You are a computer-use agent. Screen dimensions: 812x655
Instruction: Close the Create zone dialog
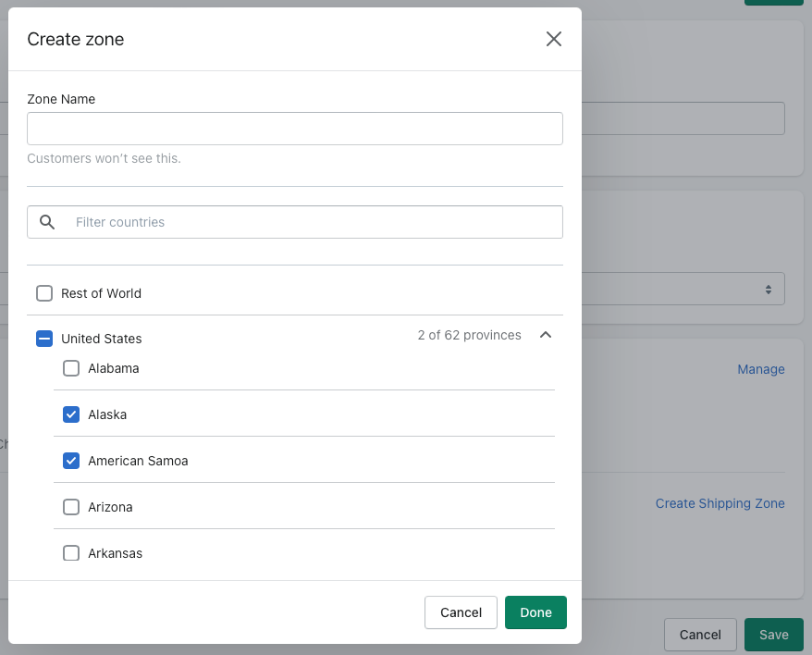coord(554,39)
